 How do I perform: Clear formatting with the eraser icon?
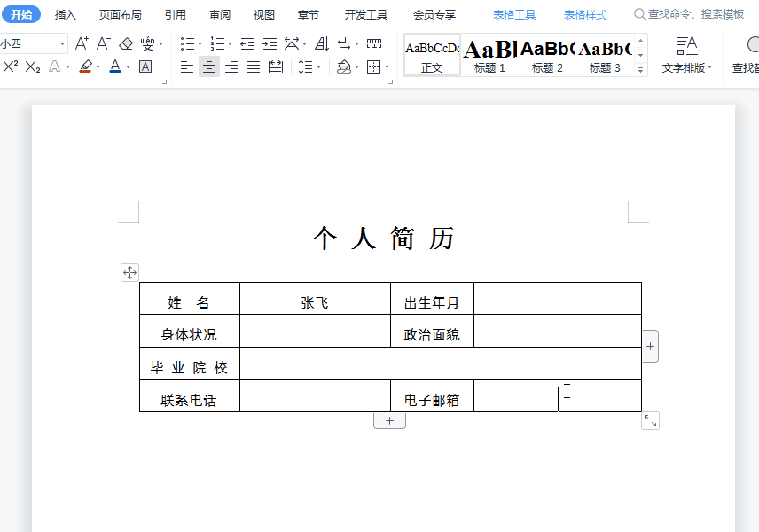(x=126, y=44)
